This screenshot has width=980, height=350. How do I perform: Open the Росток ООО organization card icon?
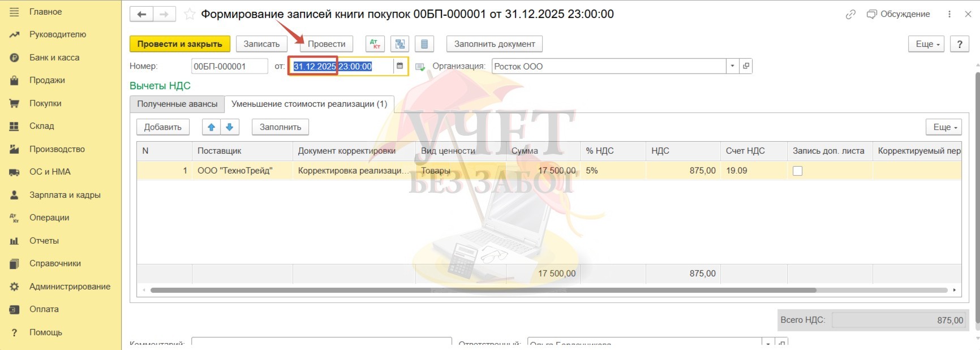746,66
